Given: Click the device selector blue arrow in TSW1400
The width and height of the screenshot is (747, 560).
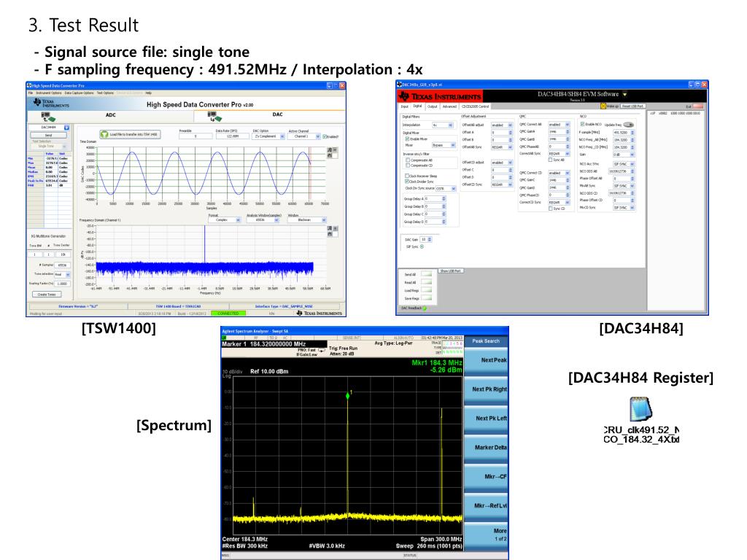Looking at the screenshot, I should [66, 128].
